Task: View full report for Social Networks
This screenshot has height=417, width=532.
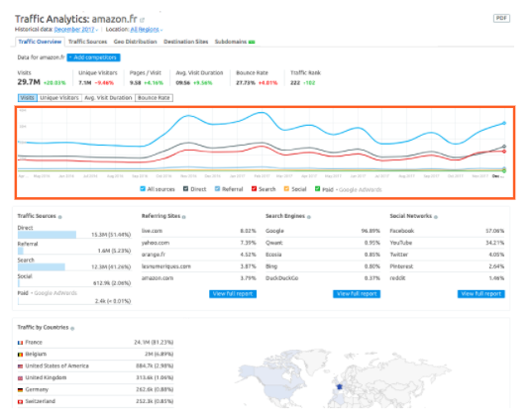Action: (481, 294)
